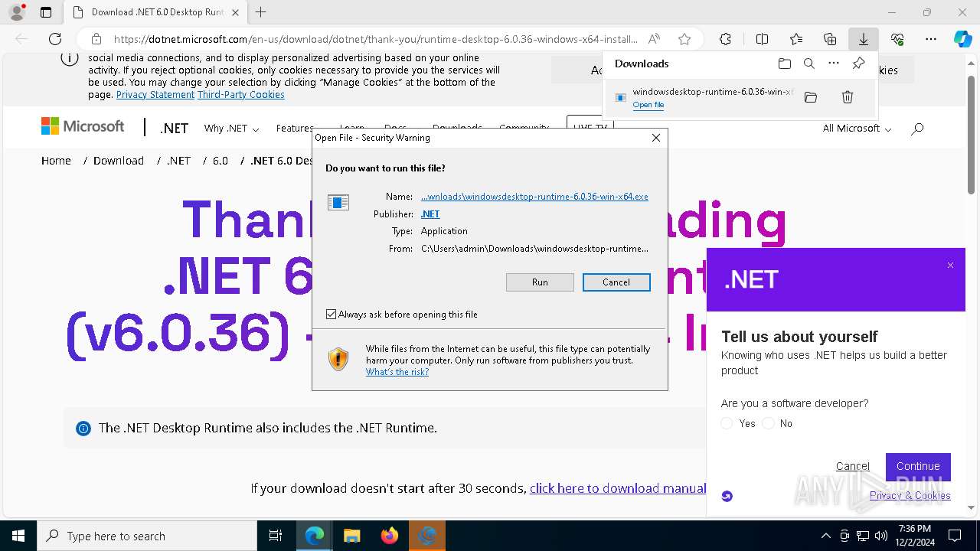Open the Collections icon
The height and width of the screenshot is (551, 980).
(830, 39)
